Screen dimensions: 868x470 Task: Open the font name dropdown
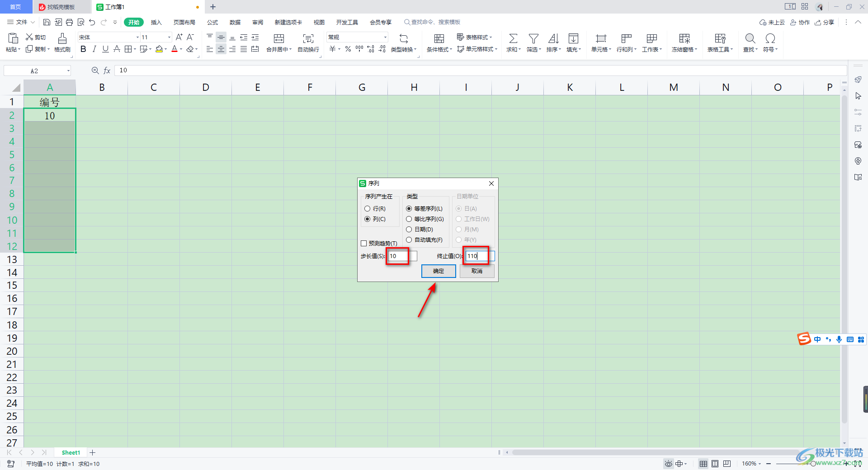137,38
